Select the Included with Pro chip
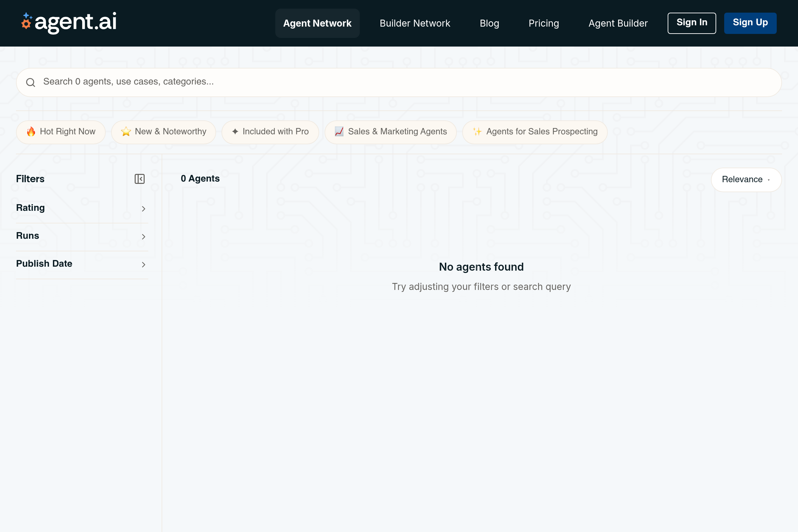 [x=270, y=132]
